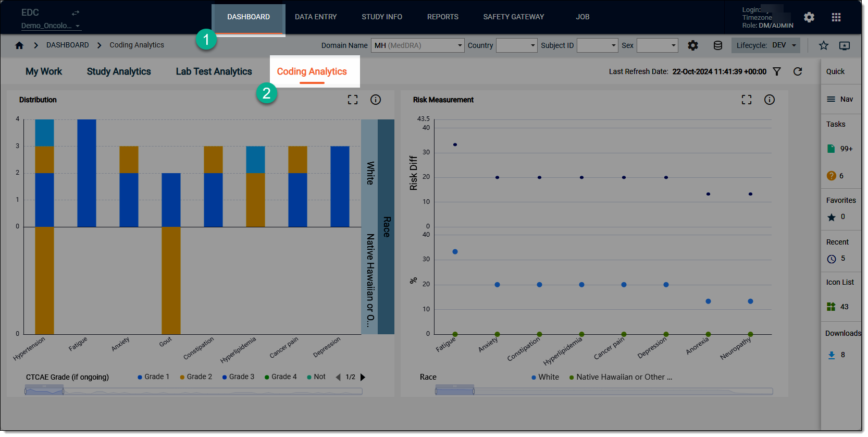Click the Distribution chart zoom slider
The image size is (868, 437).
pyautogui.click(x=193, y=391)
